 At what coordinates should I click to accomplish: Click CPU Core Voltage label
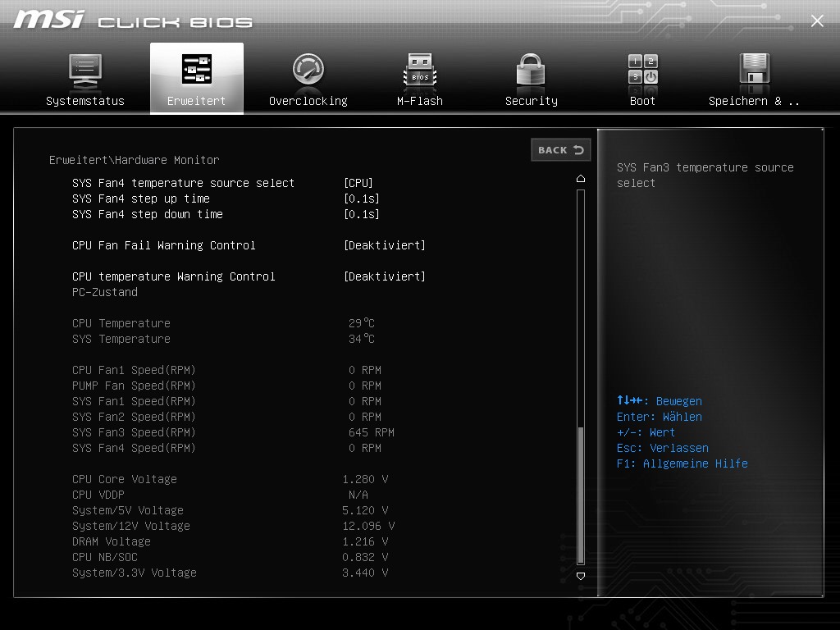coord(125,479)
